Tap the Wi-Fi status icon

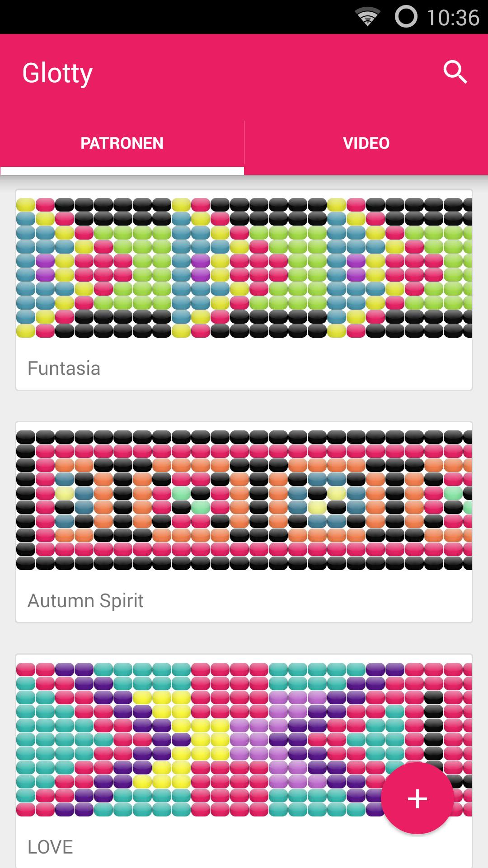pyautogui.click(x=367, y=17)
